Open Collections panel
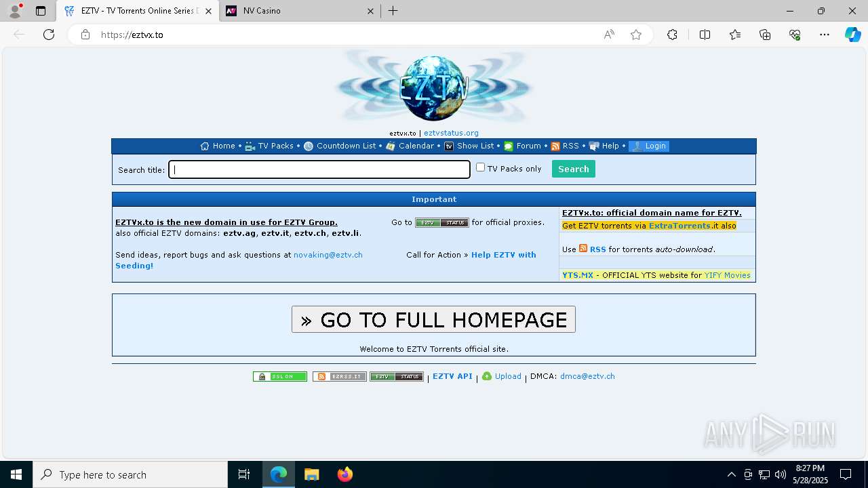This screenshot has width=868, height=488. tap(765, 35)
